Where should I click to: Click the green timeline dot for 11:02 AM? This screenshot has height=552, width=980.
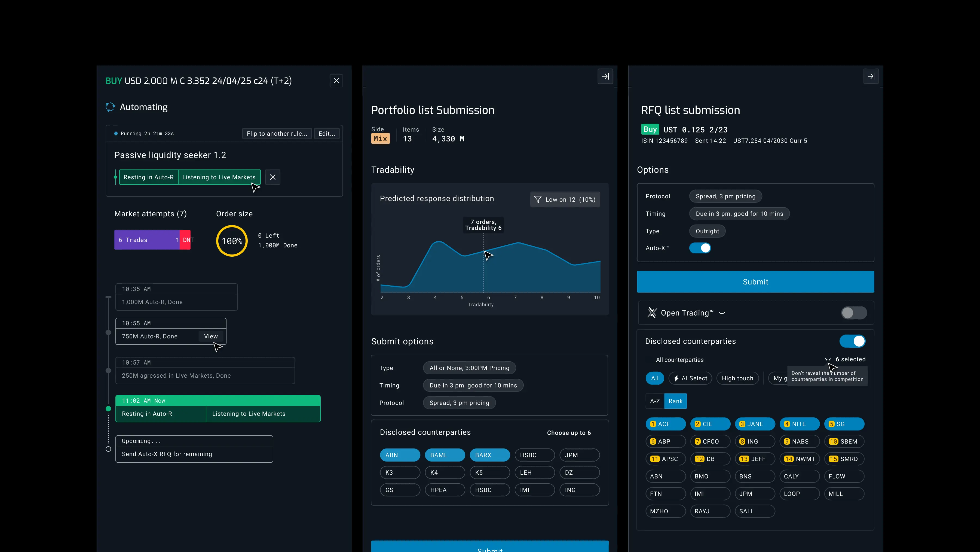(108, 409)
